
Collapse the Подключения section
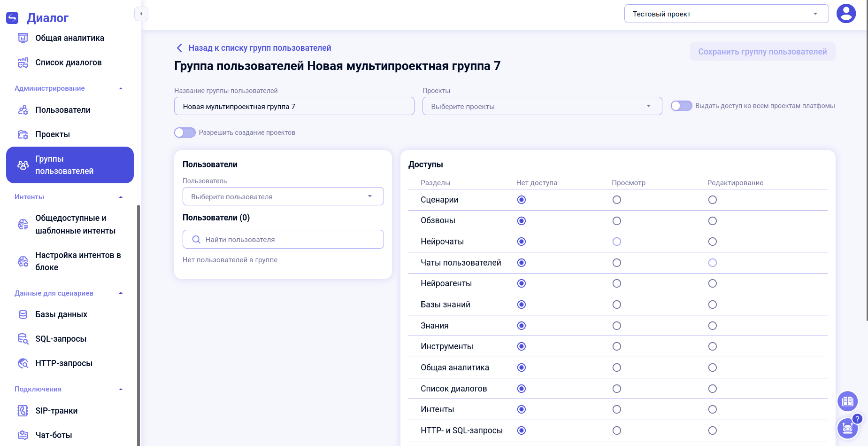[x=121, y=389]
